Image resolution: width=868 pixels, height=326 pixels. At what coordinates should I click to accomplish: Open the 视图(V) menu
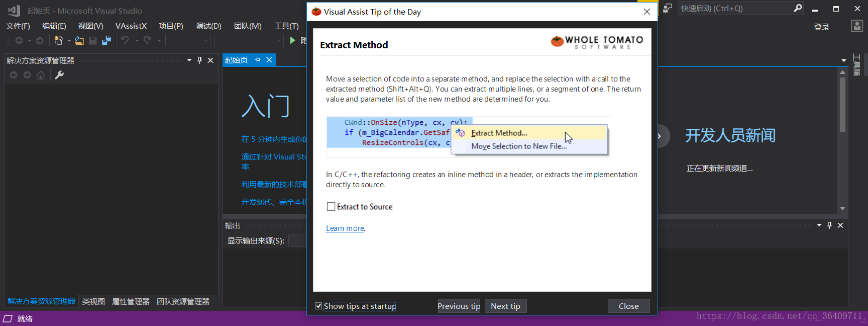click(x=90, y=26)
